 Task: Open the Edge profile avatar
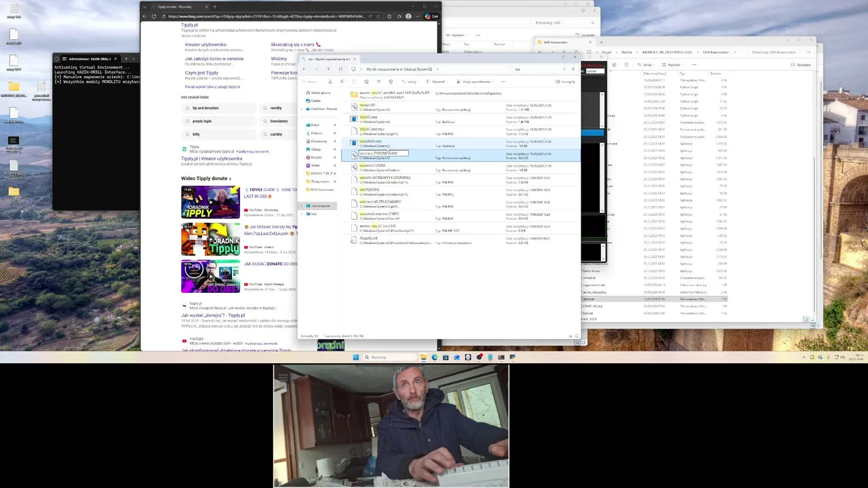408,16
